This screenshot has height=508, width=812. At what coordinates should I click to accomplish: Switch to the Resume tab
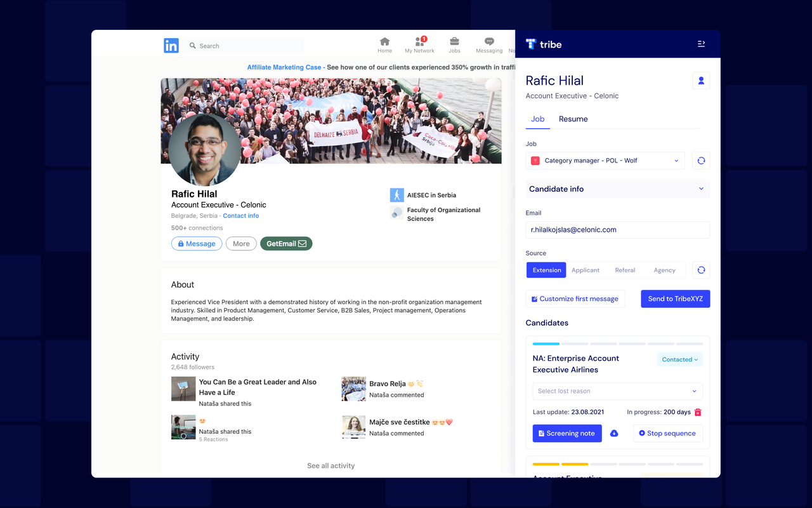coord(573,119)
